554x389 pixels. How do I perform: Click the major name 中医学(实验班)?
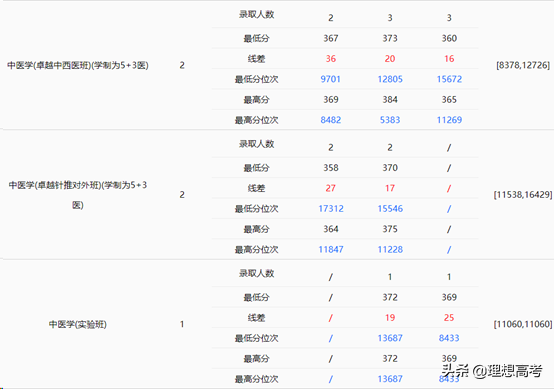coord(78,324)
